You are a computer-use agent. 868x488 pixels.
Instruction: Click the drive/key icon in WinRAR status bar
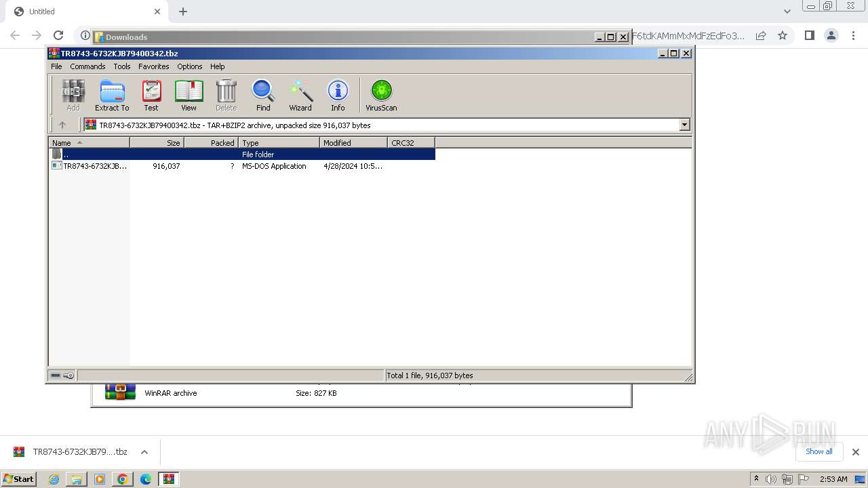point(62,375)
